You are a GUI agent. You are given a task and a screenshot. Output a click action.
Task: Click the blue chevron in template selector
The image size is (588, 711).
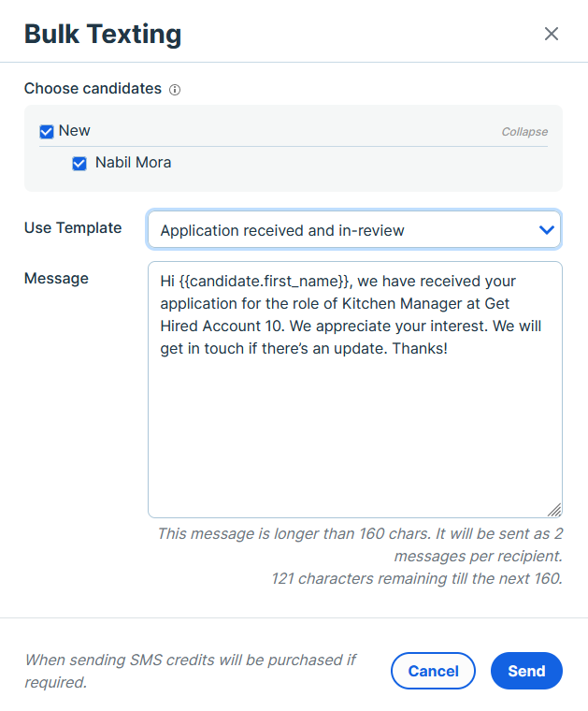click(x=546, y=230)
